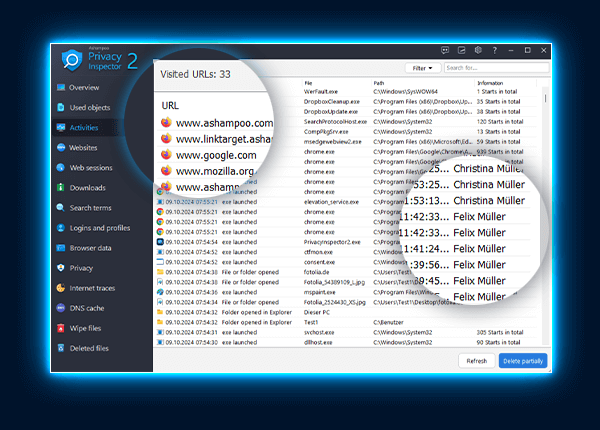The width and height of the screenshot is (600, 430).
Task: Click the Delete partially button
Action: click(523, 361)
